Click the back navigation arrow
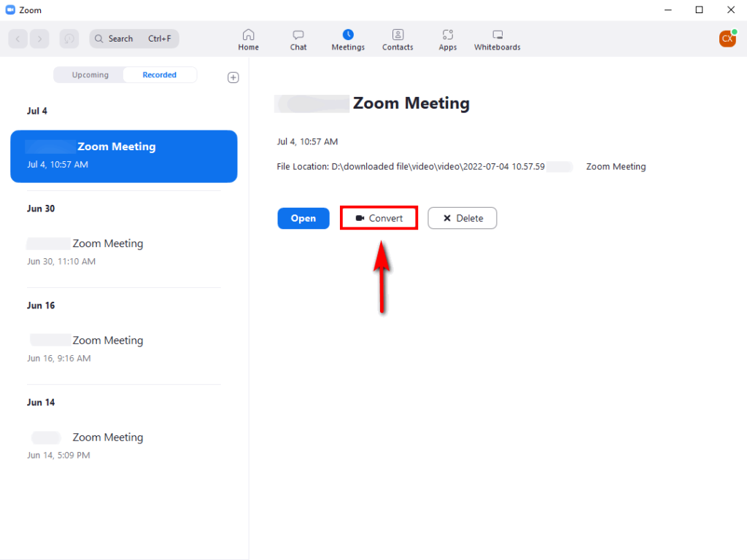 [18, 39]
